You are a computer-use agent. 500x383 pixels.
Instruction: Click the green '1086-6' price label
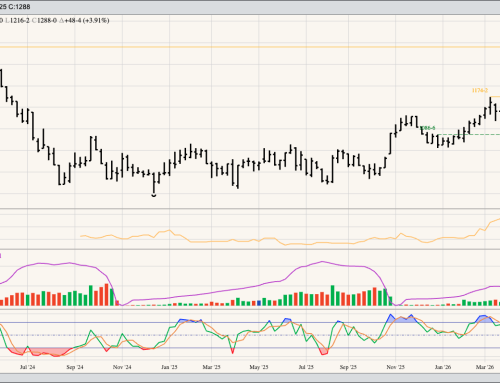coord(428,128)
